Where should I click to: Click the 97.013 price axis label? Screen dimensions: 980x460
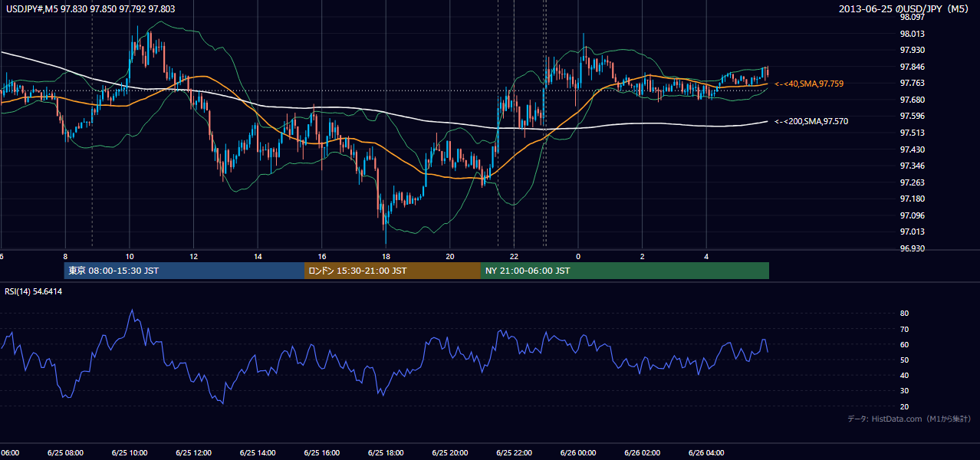click(x=911, y=232)
